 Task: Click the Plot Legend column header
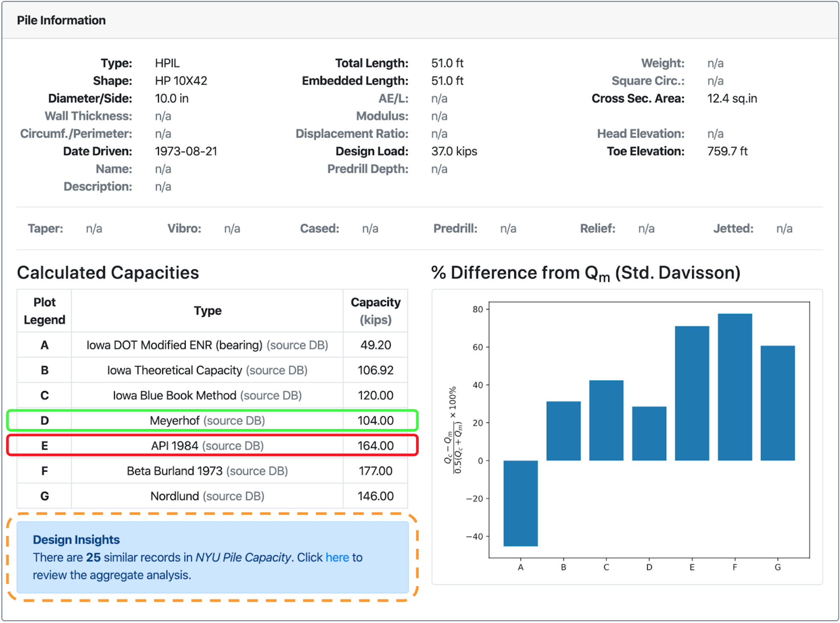44,311
